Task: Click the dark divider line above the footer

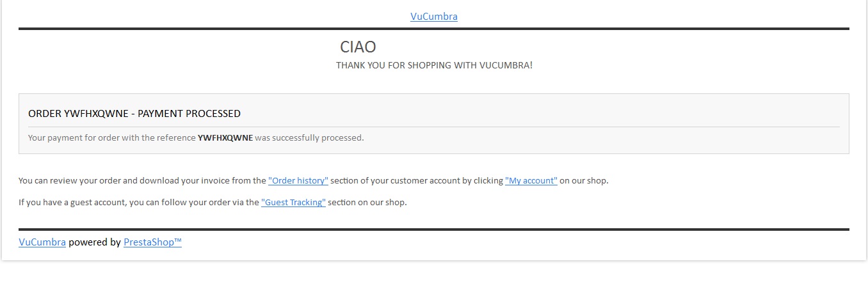Action: 434,230
